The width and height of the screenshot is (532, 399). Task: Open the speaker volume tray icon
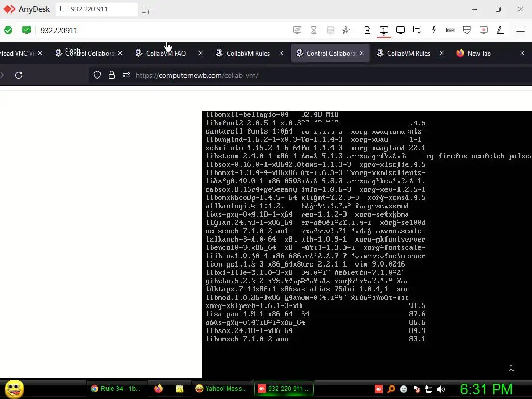pos(441,389)
